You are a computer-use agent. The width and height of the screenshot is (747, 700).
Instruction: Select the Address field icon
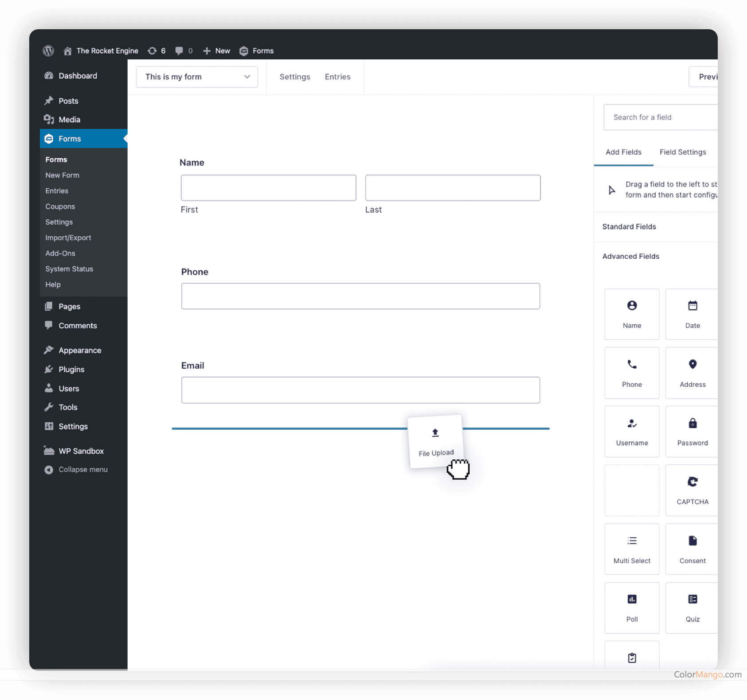coord(692,373)
